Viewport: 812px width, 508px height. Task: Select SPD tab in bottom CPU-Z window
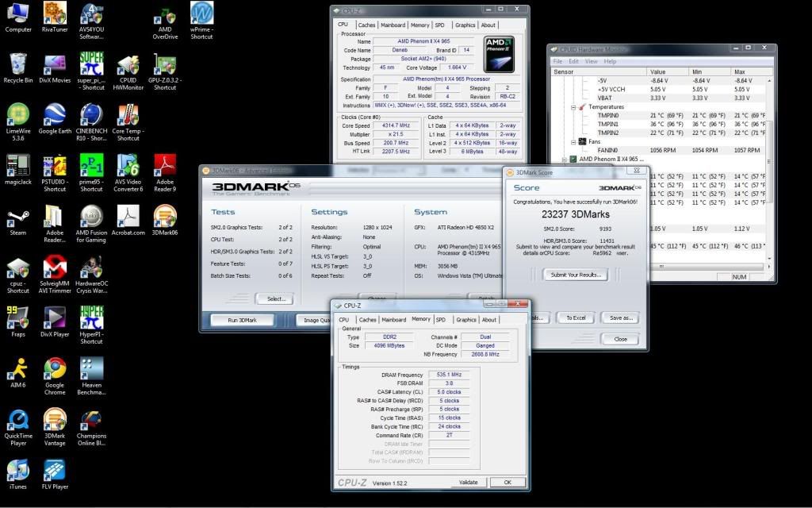click(441, 320)
